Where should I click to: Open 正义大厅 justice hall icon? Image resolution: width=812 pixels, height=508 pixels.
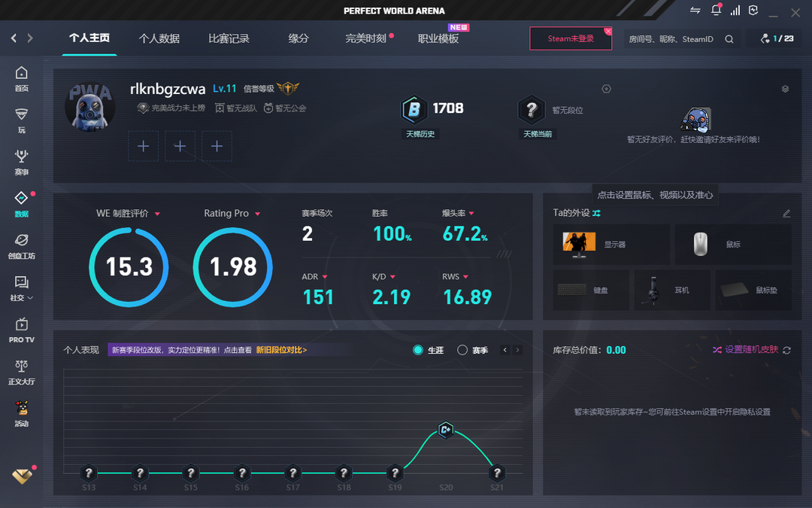[21, 372]
